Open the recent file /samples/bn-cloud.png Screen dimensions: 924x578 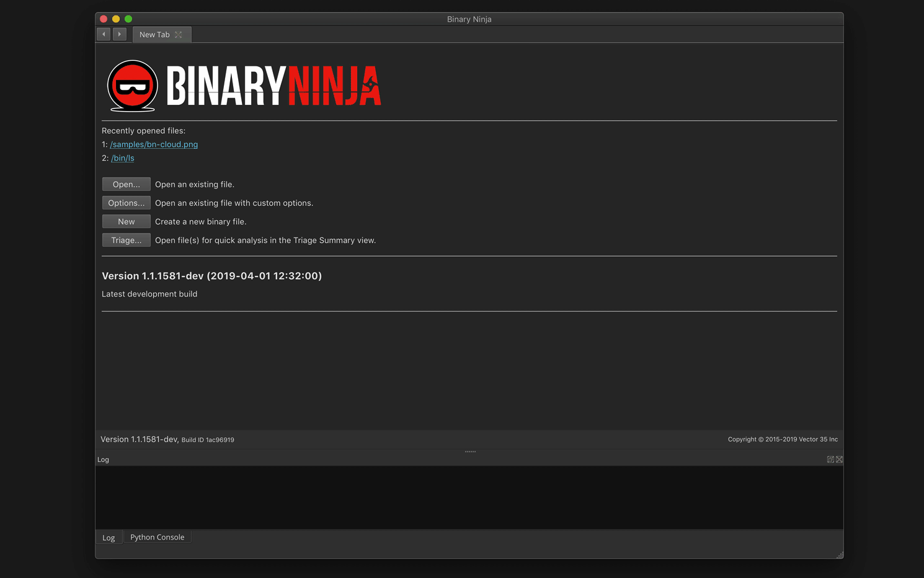[x=154, y=144]
